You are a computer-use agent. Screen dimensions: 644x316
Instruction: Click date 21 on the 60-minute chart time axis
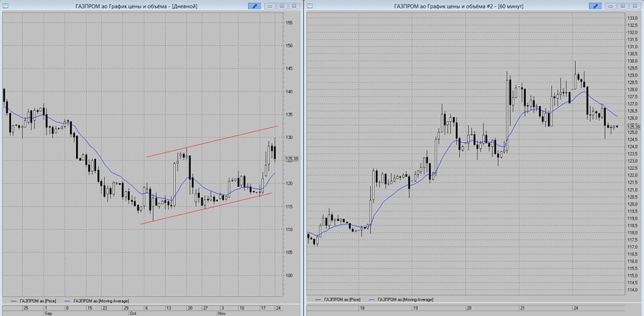tap(522, 308)
